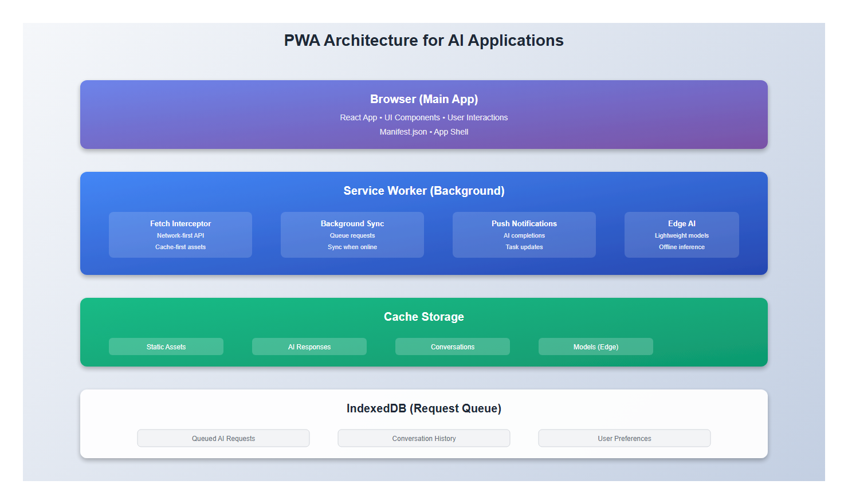The width and height of the screenshot is (848, 504).
Task: Select the Service Worker (Background) title
Action: (423, 191)
